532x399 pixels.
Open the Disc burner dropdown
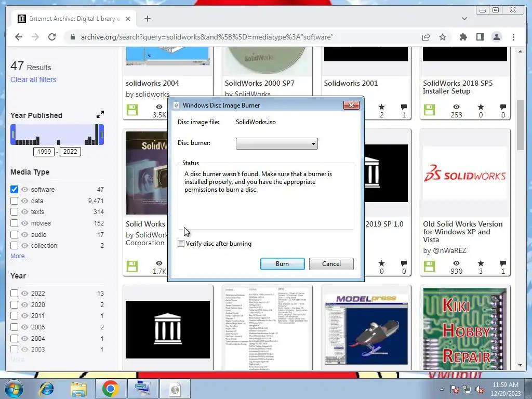pyautogui.click(x=276, y=143)
